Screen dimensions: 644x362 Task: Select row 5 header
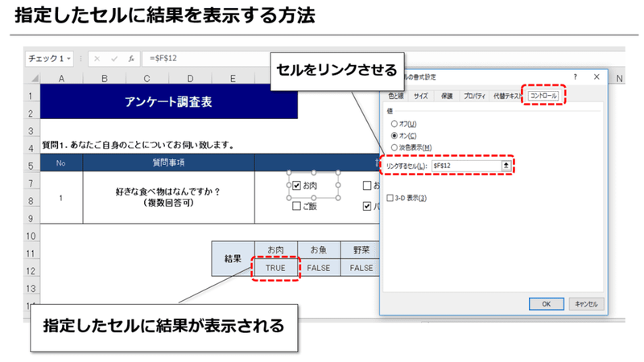[x=31, y=166]
